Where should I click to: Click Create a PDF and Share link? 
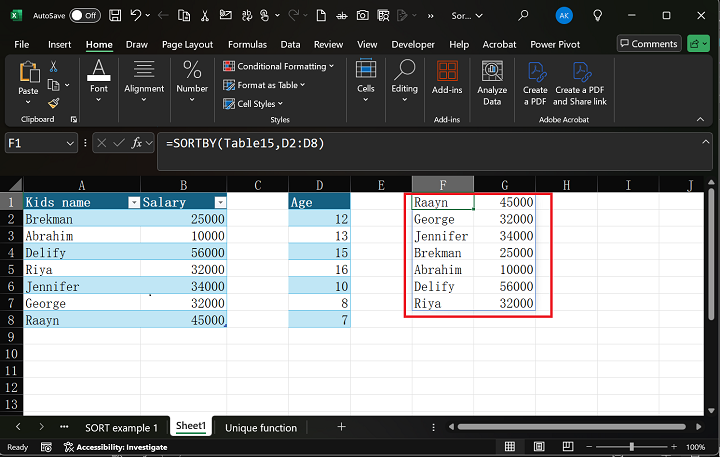(580, 82)
